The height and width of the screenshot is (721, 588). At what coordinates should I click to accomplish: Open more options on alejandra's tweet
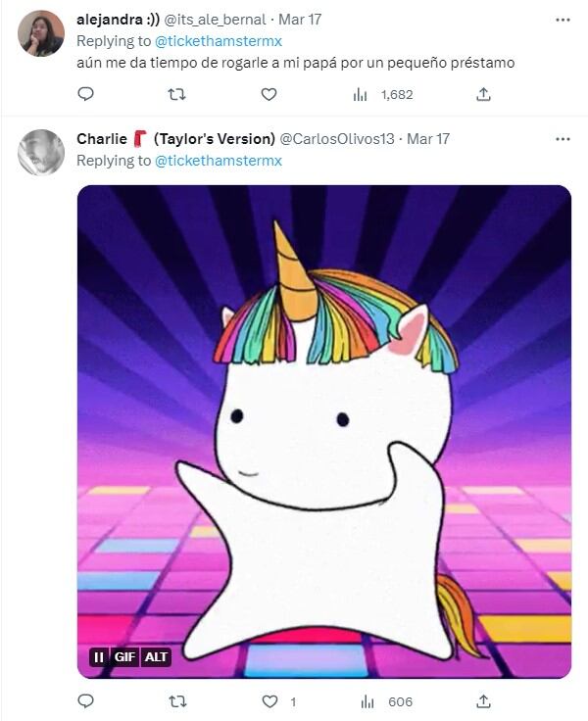click(563, 20)
